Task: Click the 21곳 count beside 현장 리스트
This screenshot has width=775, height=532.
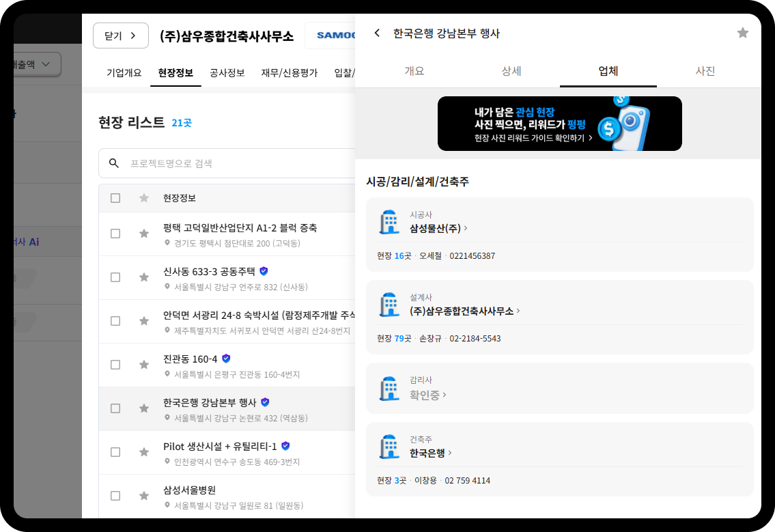Action: tap(182, 123)
